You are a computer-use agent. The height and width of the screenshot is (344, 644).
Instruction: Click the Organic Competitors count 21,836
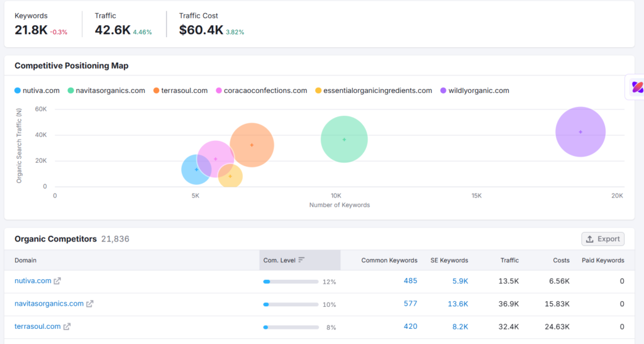(x=115, y=239)
